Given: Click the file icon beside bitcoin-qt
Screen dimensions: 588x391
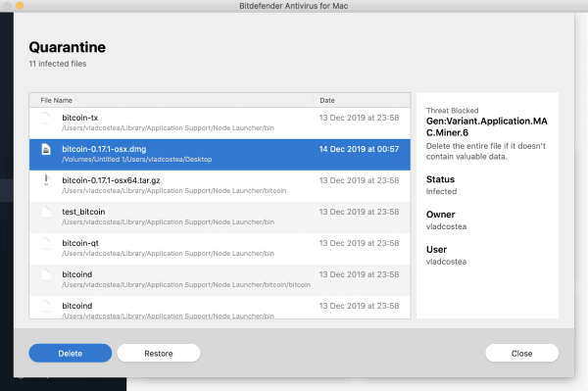Looking at the screenshot, I should point(46,243).
